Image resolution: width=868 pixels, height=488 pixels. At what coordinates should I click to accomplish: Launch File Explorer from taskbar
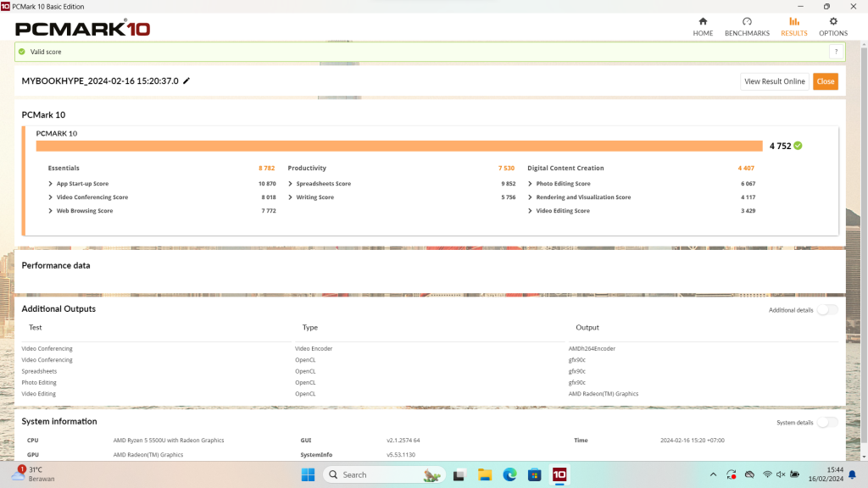(484, 474)
